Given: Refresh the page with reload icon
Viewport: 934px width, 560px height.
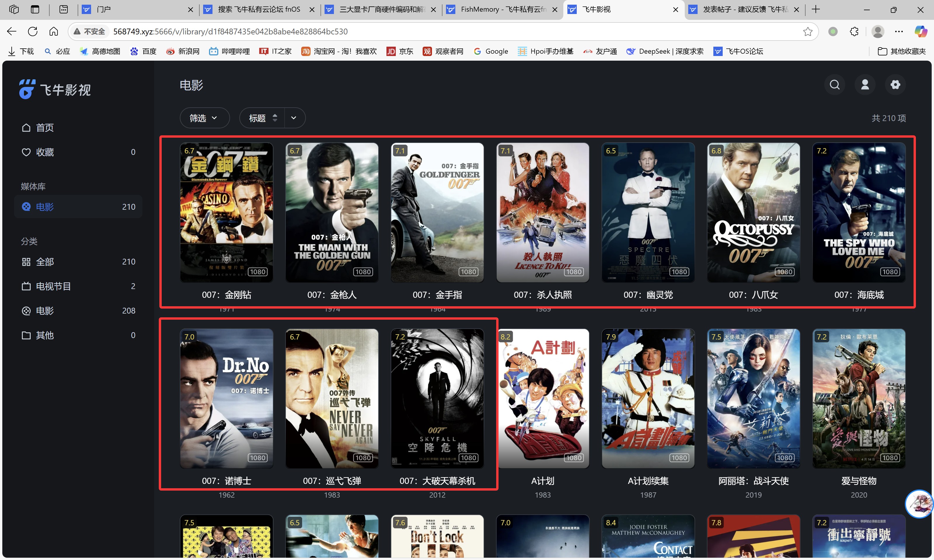Looking at the screenshot, I should [x=33, y=31].
